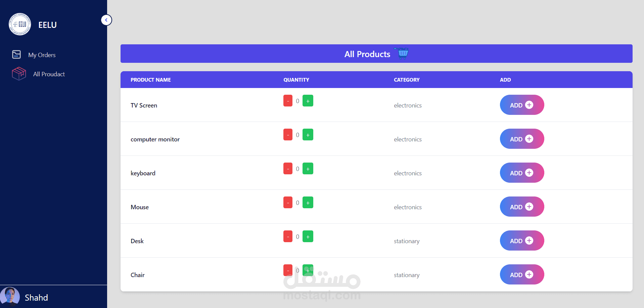This screenshot has width=644, height=308.
Task: Click the All Proudact box icon
Action: (x=19, y=74)
